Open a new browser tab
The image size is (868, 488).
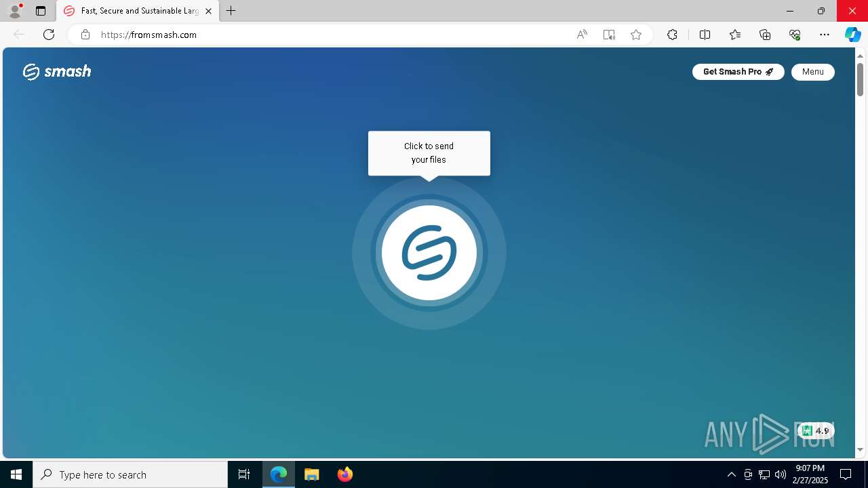point(231,11)
